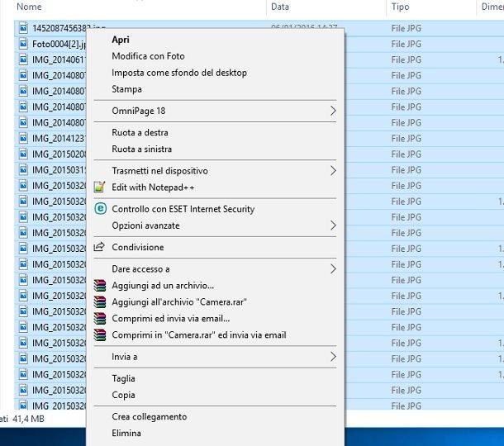Sort files by the Data column header
The image size is (504, 446).
(280, 7)
